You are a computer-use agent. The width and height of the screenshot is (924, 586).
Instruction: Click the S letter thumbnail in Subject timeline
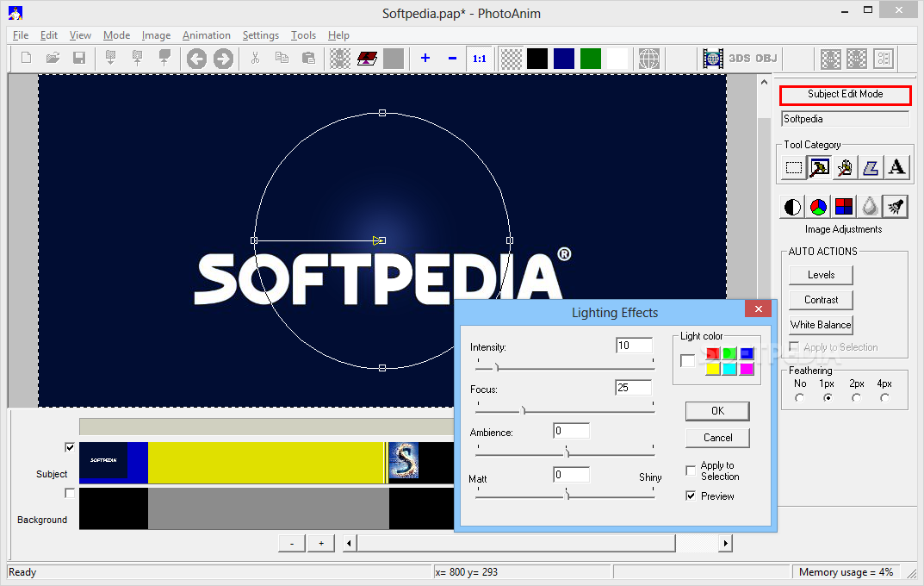pos(404,460)
